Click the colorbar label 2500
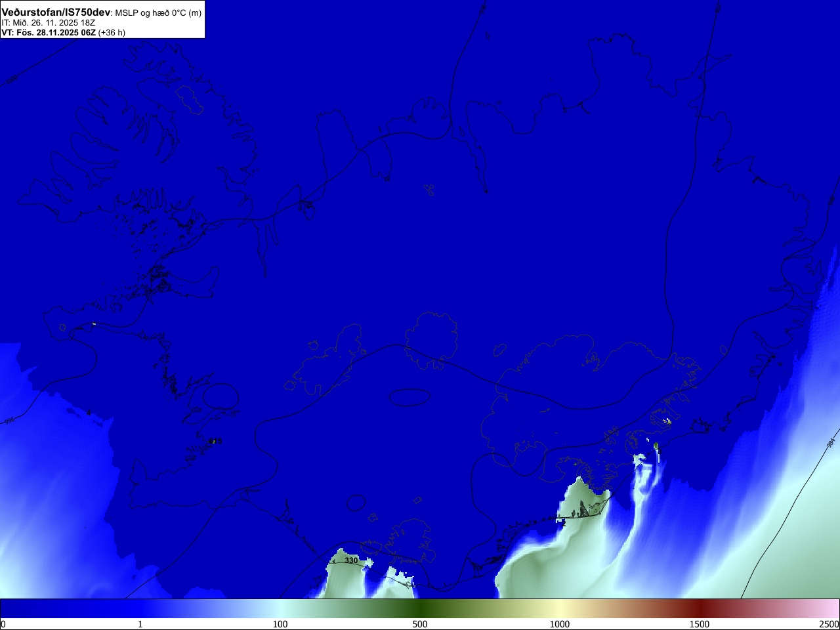This screenshot has width=840, height=630. [x=829, y=624]
